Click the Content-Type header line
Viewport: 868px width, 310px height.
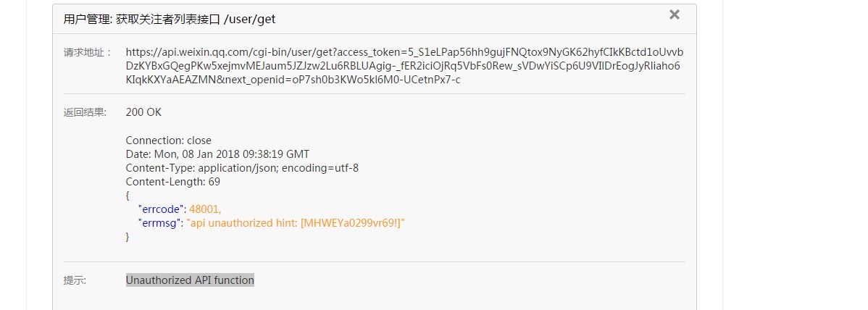pyautogui.click(x=242, y=168)
